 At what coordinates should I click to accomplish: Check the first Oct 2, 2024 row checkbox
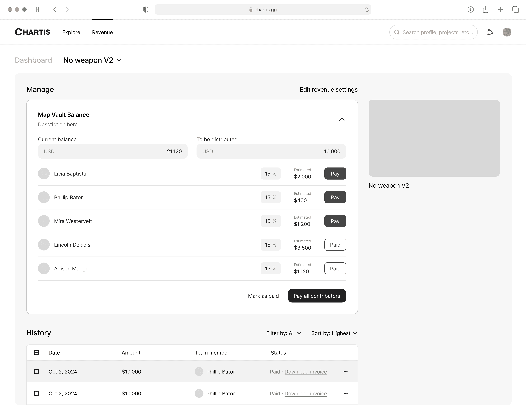[x=37, y=371]
